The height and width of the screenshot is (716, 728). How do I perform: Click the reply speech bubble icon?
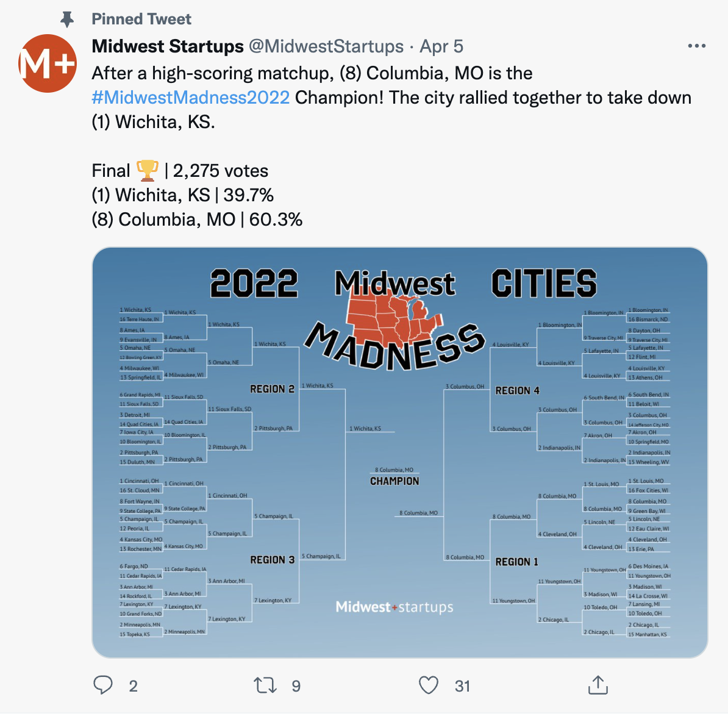tap(104, 686)
